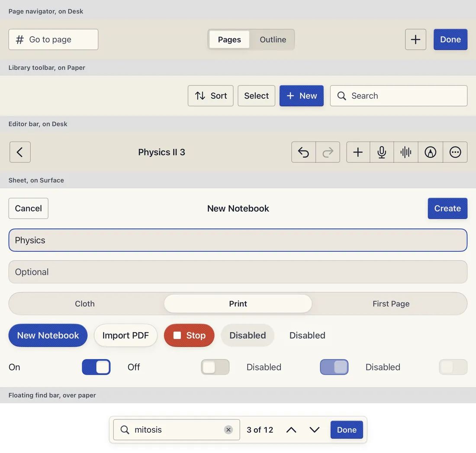
Task: Select the pen markup icon
Action: [431, 152]
